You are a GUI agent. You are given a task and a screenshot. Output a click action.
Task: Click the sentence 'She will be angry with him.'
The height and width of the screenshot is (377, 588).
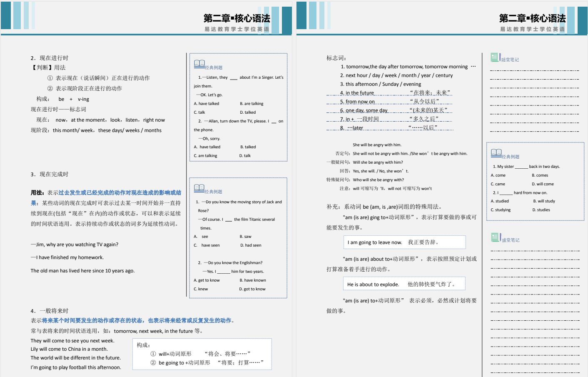(x=377, y=145)
